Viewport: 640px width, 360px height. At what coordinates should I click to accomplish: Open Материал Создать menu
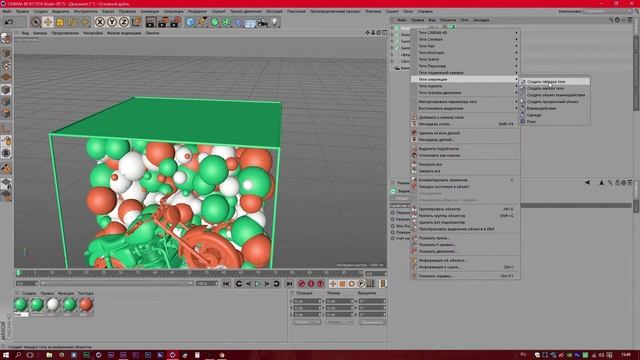click(x=29, y=293)
